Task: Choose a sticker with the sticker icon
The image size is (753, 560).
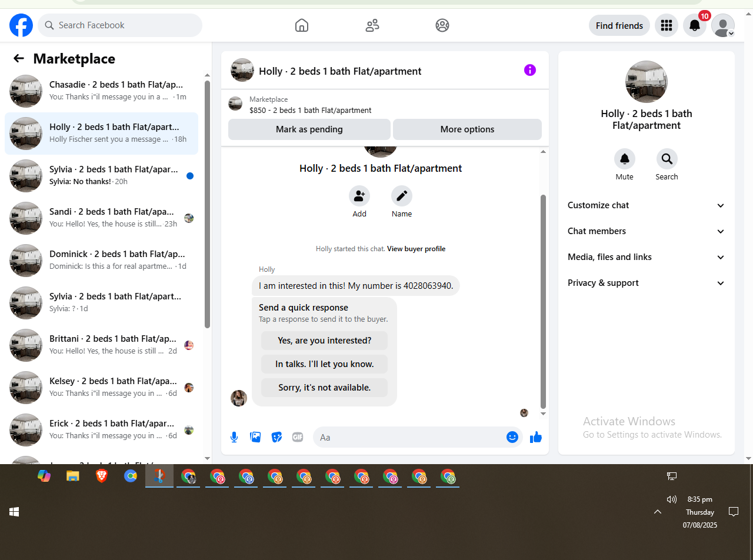Action: pos(276,437)
